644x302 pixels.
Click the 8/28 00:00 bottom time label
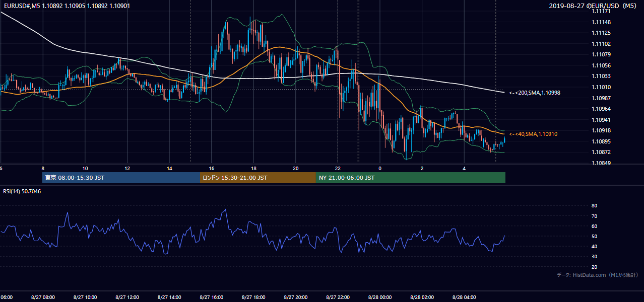pos(380,297)
